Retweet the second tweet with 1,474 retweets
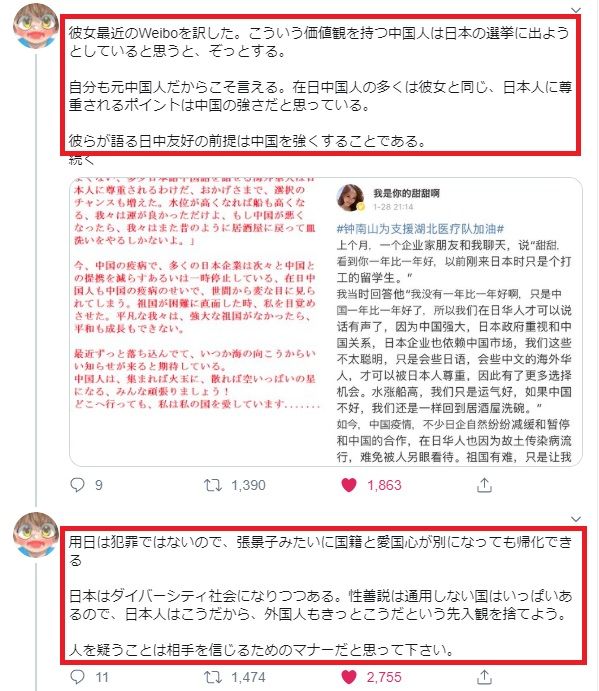This screenshot has width=599, height=691. click(x=213, y=676)
